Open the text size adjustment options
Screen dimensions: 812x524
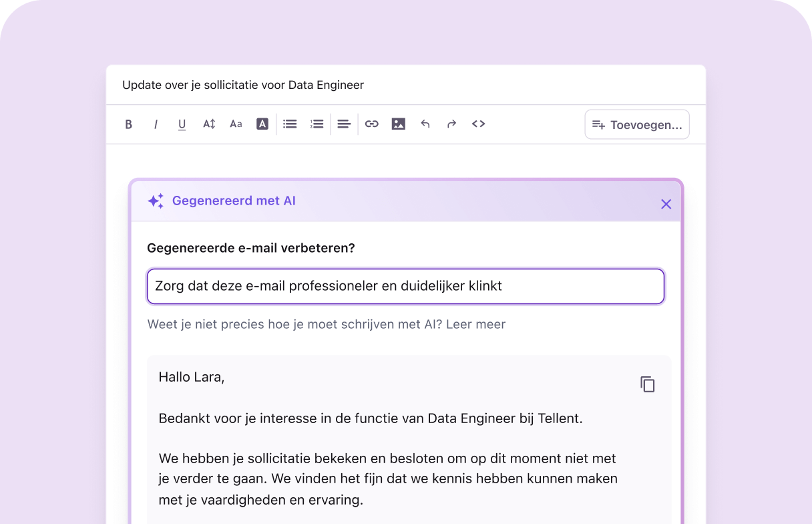tap(209, 124)
